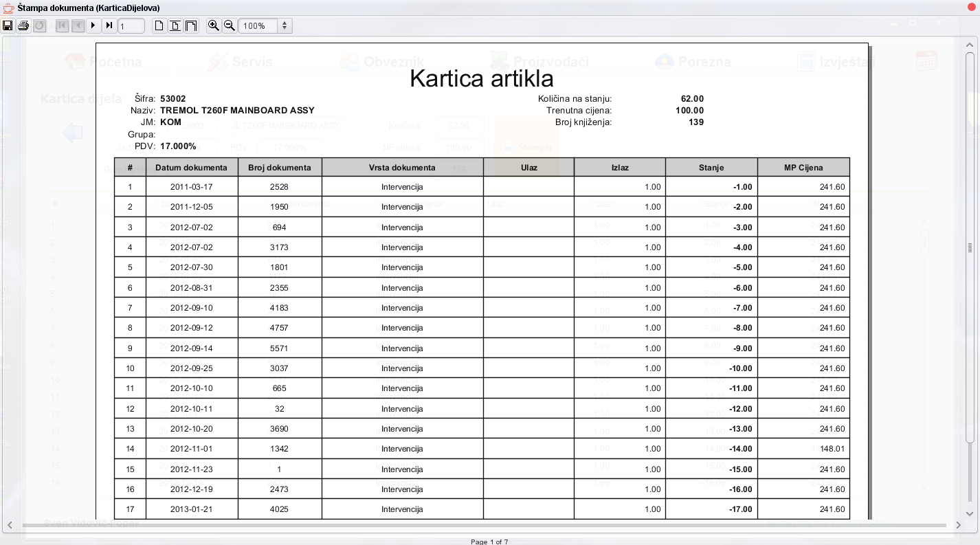Click the vertical scrollbar down arrow

point(970,513)
